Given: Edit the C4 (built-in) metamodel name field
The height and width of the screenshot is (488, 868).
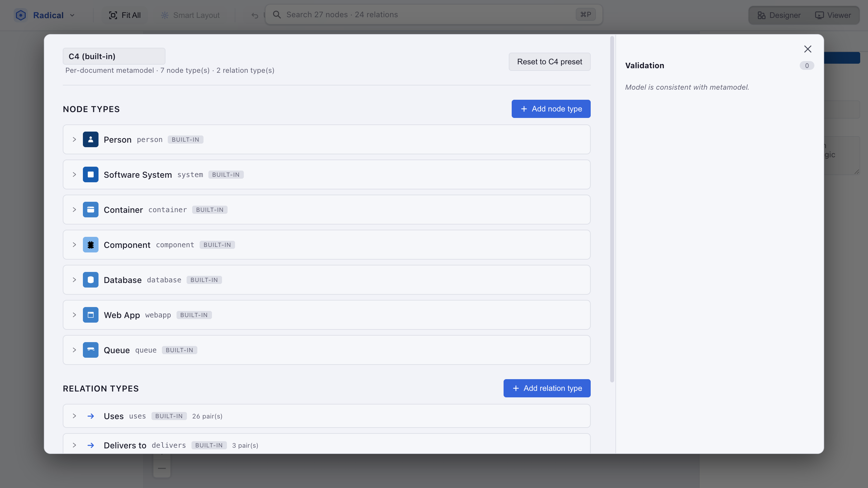Looking at the screenshot, I should tap(114, 56).
